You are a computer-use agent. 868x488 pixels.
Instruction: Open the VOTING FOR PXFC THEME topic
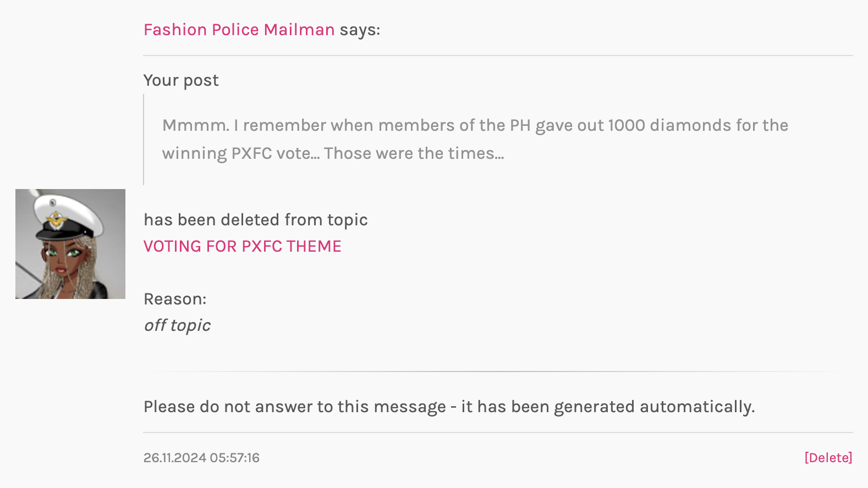[242, 246]
